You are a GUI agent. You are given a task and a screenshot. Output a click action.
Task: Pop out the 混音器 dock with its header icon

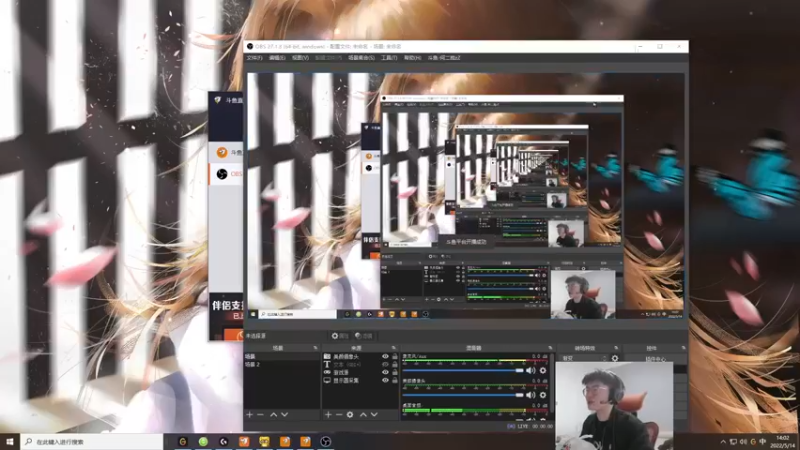coord(550,348)
